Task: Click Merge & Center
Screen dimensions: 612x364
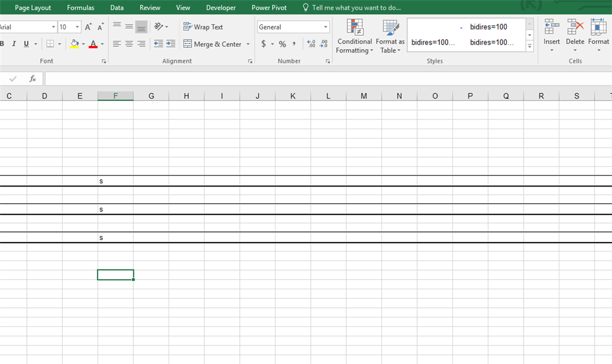Action: click(x=212, y=44)
